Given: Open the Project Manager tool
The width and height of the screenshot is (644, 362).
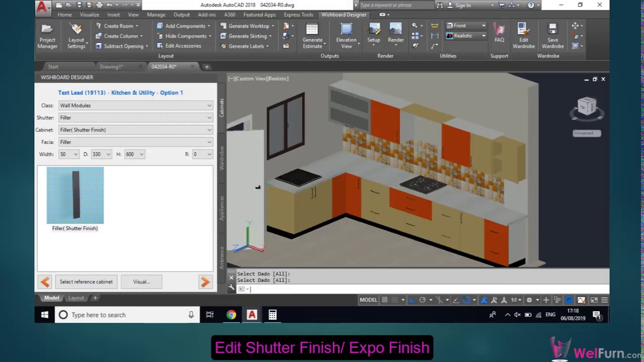Looking at the screenshot, I should tap(47, 36).
